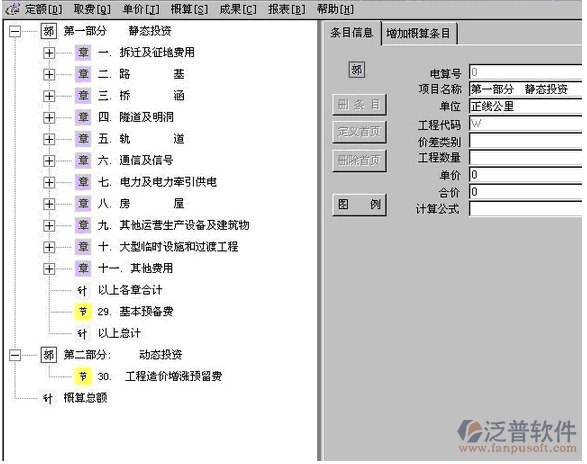Click the 部 icon in 条目信息 panel
Image resolution: width=587 pixels, height=464 pixels.
pos(356,70)
